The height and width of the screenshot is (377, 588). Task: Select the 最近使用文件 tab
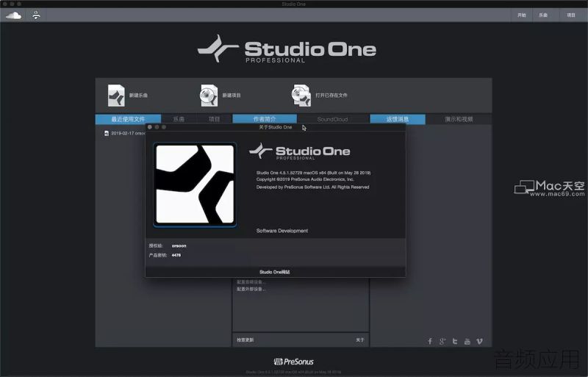128,119
